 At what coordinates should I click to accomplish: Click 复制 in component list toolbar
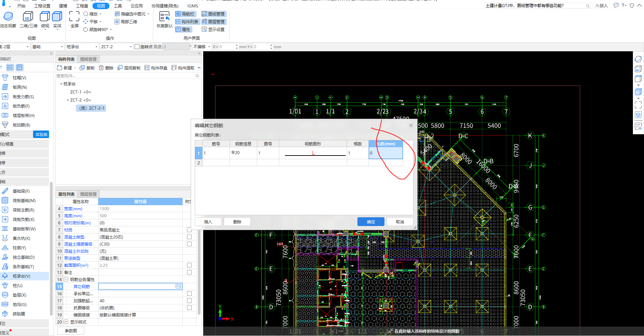point(87,68)
